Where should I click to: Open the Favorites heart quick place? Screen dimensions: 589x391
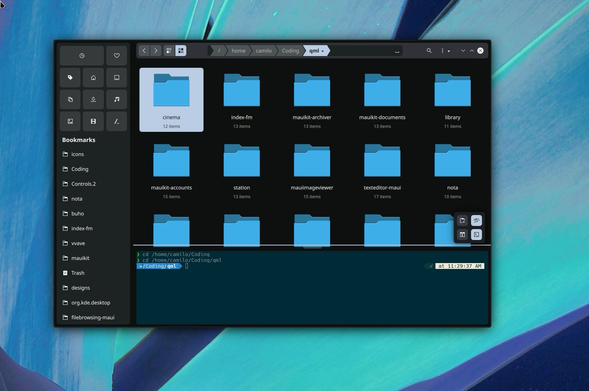(116, 56)
